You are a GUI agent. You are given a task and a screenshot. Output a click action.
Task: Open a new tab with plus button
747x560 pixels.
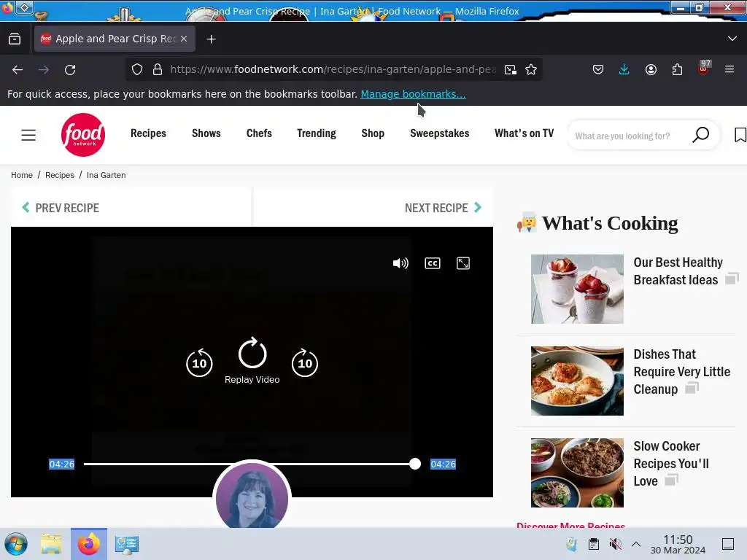tap(211, 39)
